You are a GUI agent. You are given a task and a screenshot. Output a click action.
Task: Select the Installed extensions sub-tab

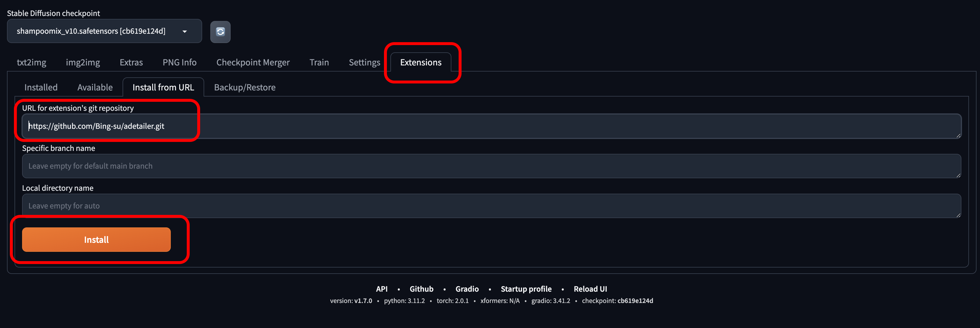pyautogui.click(x=41, y=88)
